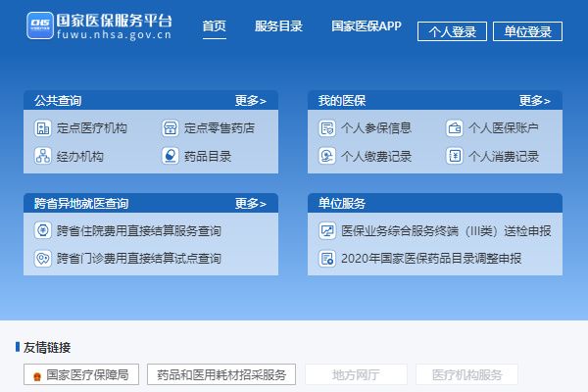Open the 个人参保信息 link
This screenshot has width=588, height=392.
pyautogui.click(x=376, y=128)
